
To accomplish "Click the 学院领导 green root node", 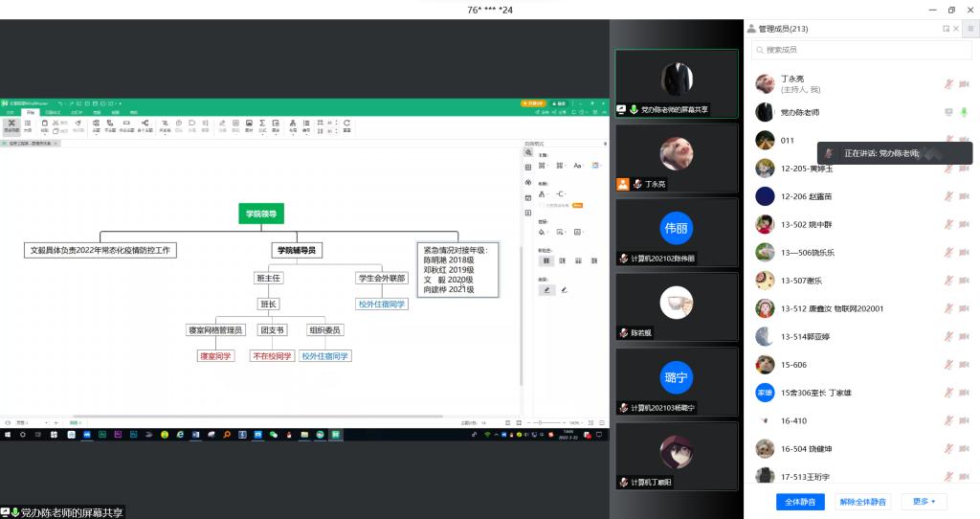I will [x=261, y=214].
